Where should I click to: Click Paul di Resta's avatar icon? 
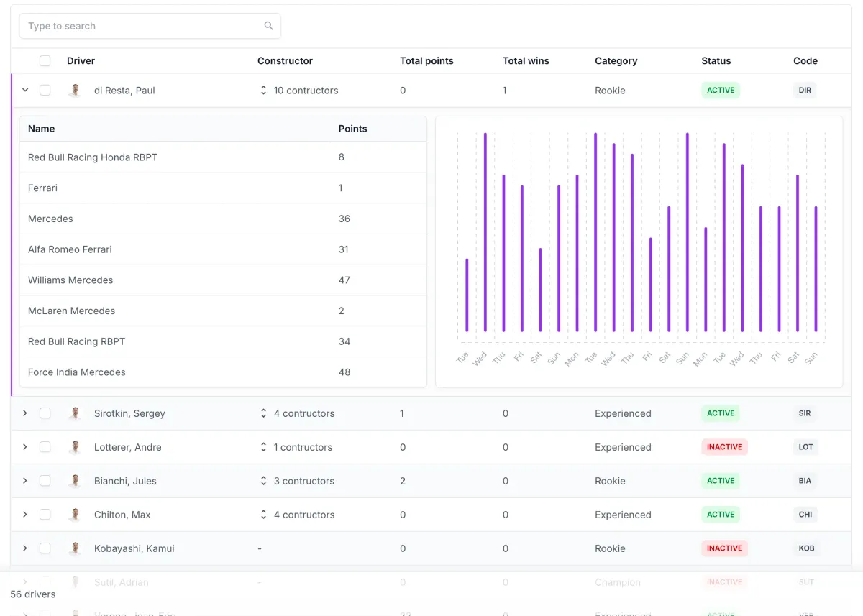(x=74, y=91)
